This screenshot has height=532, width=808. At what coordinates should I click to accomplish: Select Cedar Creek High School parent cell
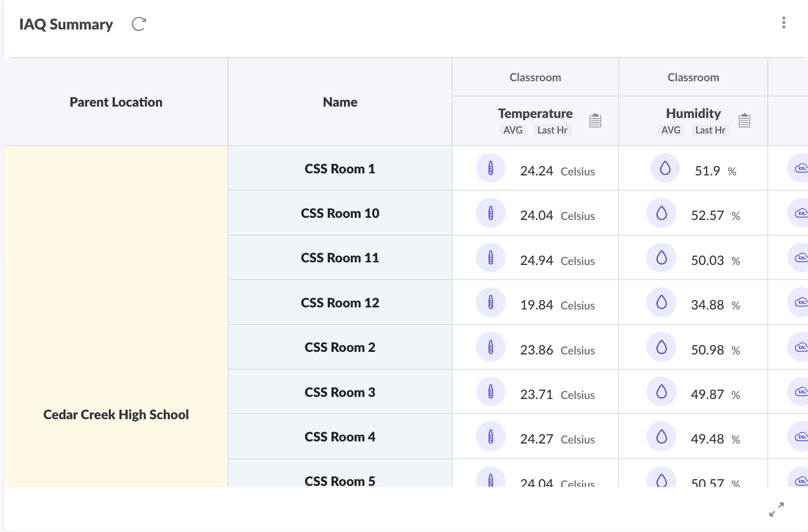coord(116,415)
